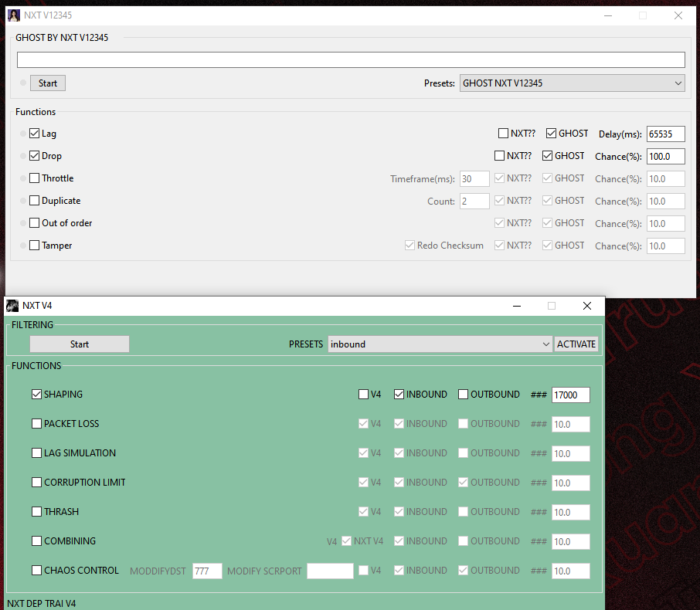Check NXT?? in the Lag row
Viewport: 700px width, 610px height.
point(503,133)
